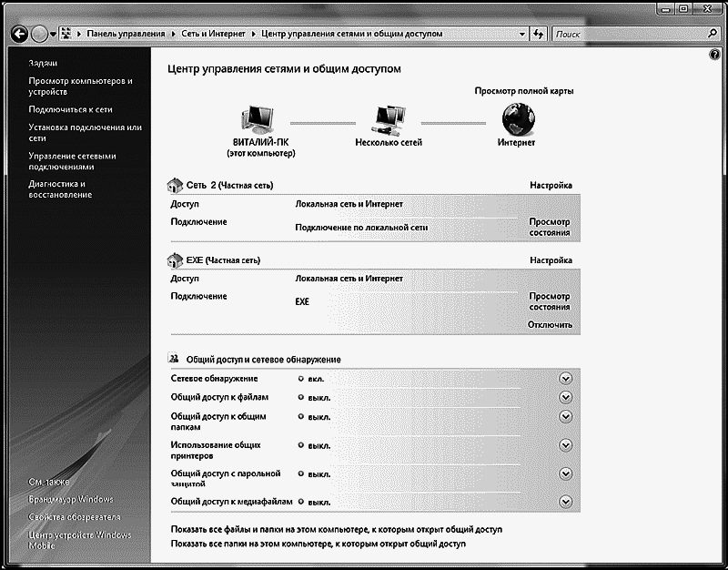Screen dimensions: 728x570
Task: Click the Интернет globe icon
Action: (518, 118)
